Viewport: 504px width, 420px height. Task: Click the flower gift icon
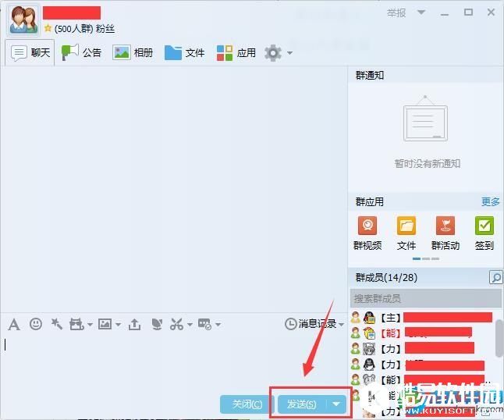[x=157, y=324]
